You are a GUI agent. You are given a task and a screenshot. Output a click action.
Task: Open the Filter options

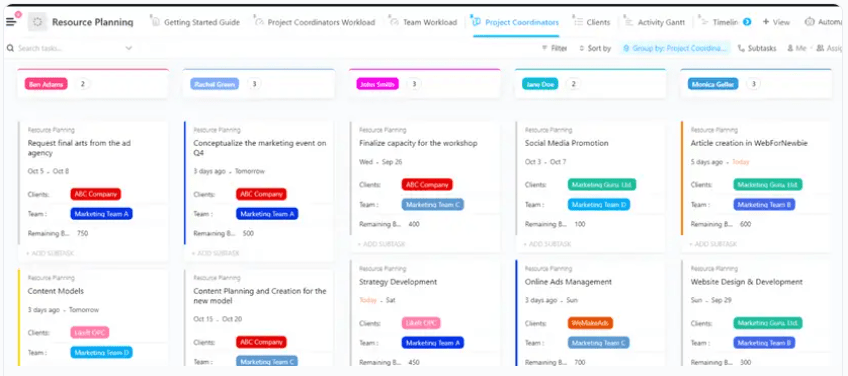[554, 48]
